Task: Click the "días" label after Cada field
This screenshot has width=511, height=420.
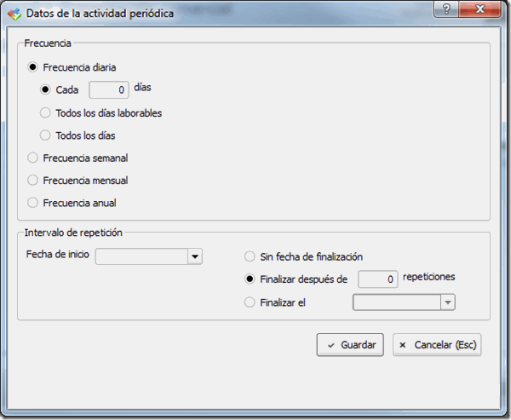Action: 143,88
